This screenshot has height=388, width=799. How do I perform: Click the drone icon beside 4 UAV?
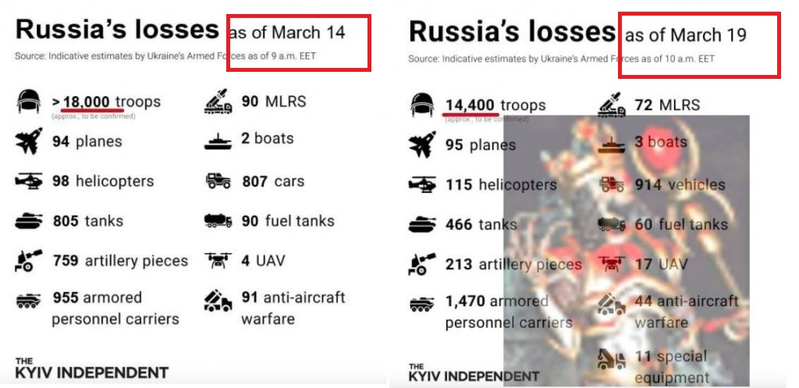coord(218,261)
